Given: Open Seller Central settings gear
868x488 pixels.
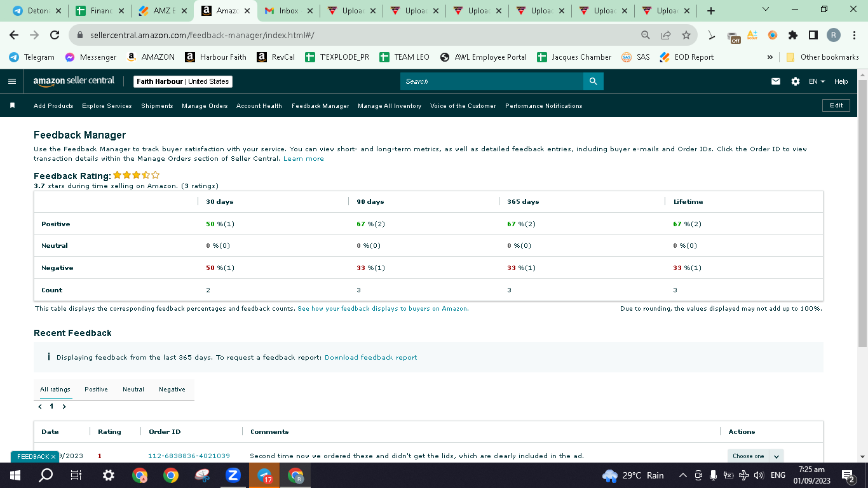Looking at the screenshot, I should click(x=796, y=81).
